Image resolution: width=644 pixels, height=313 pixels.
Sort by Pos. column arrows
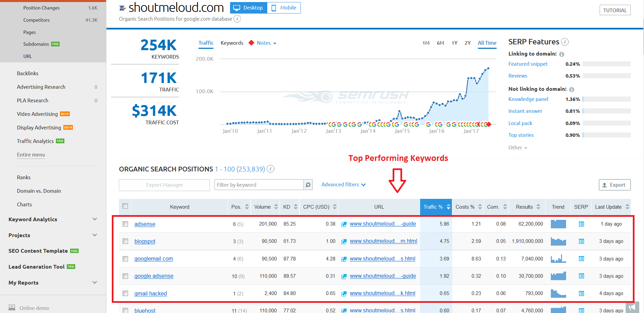coord(247,207)
